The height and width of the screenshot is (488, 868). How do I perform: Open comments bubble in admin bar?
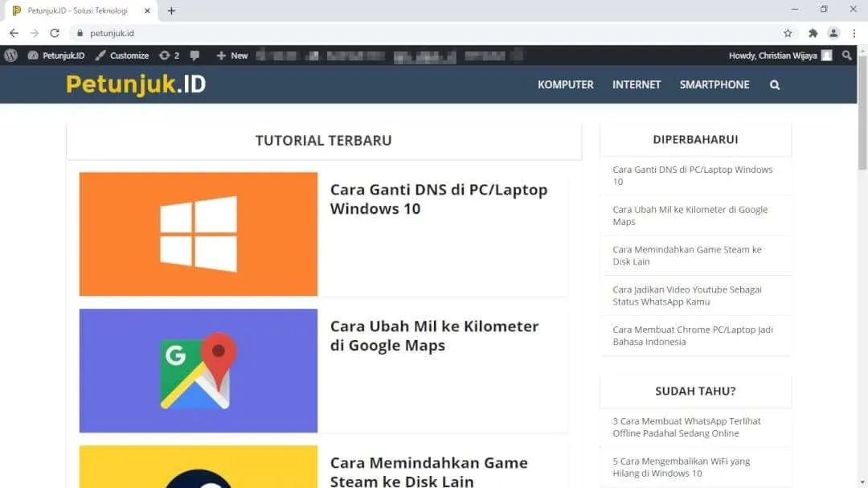pyautogui.click(x=194, y=55)
